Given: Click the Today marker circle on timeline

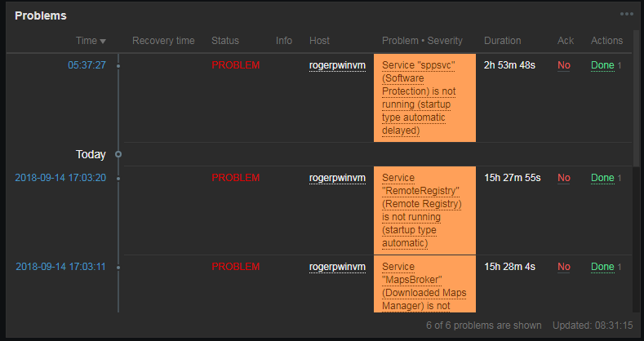Looking at the screenshot, I should 118,154.
